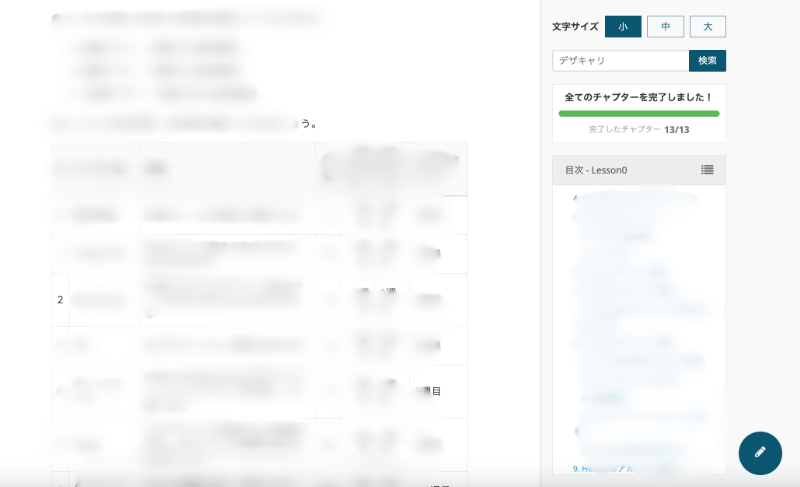The image size is (800, 487).
Task: Click the 文字サイズ label
Action: 575,27
